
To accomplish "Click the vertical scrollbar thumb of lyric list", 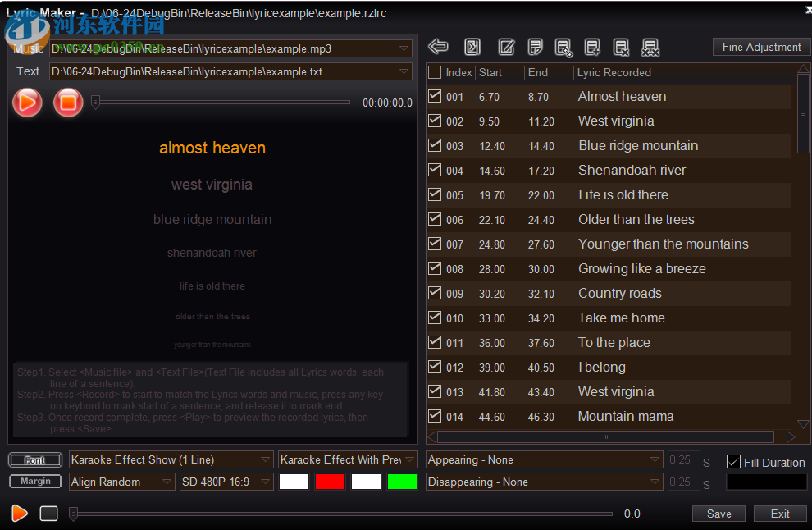I will [x=803, y=114].
